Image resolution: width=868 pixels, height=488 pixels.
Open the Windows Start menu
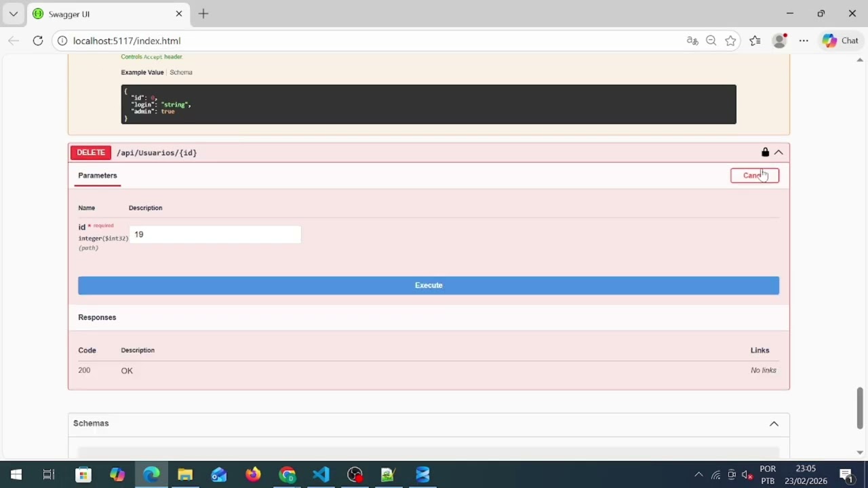(16, 474)
